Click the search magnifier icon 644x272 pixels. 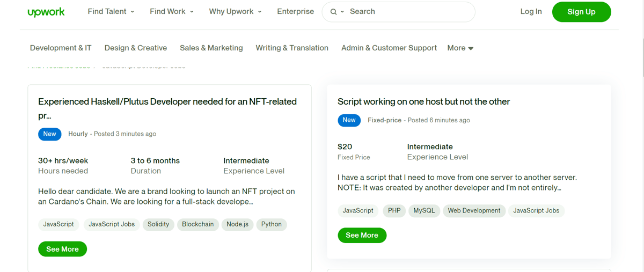334,12
